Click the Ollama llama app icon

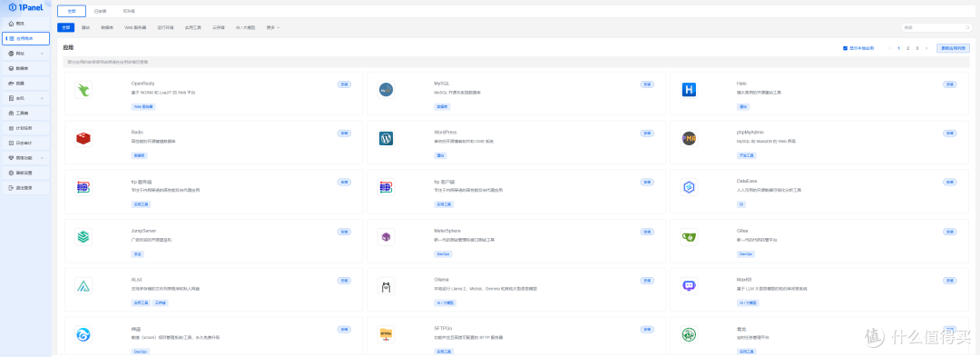tap(386, 286)
